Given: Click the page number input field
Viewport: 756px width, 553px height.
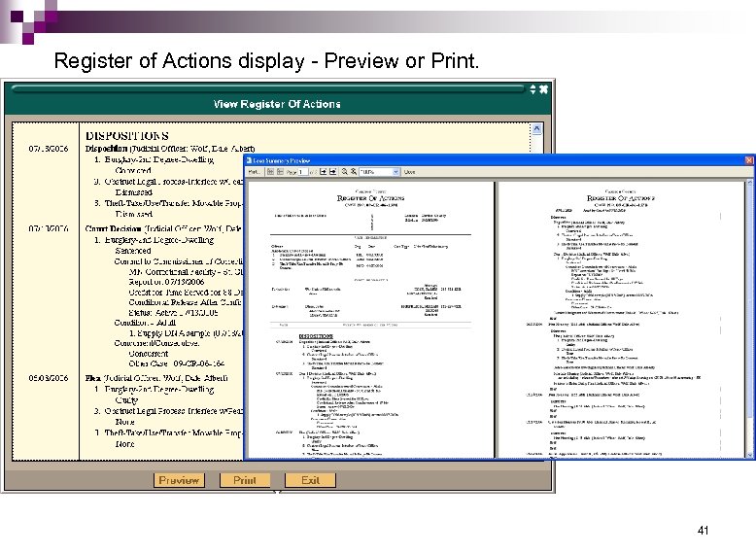Looking at the screenshot, I should [x=303, y=172].
